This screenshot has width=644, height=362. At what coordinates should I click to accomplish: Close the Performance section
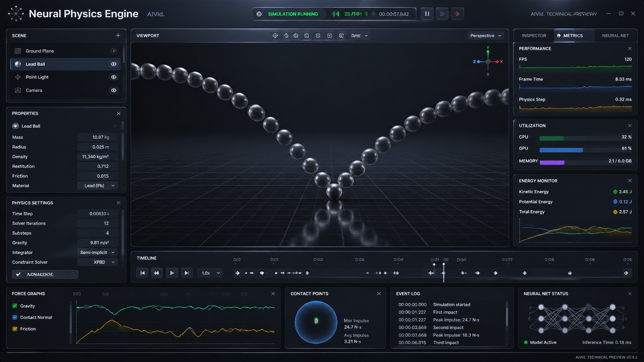click(x=630, y=48)
